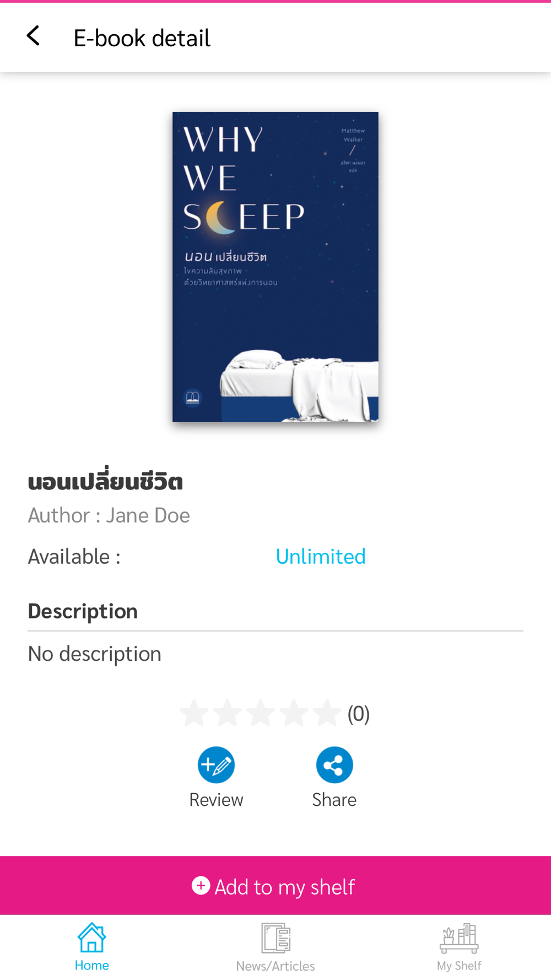Viewport: 551px width, 980px height.
Task: Rate the book with the fifth star
Action: pos(327,713)
